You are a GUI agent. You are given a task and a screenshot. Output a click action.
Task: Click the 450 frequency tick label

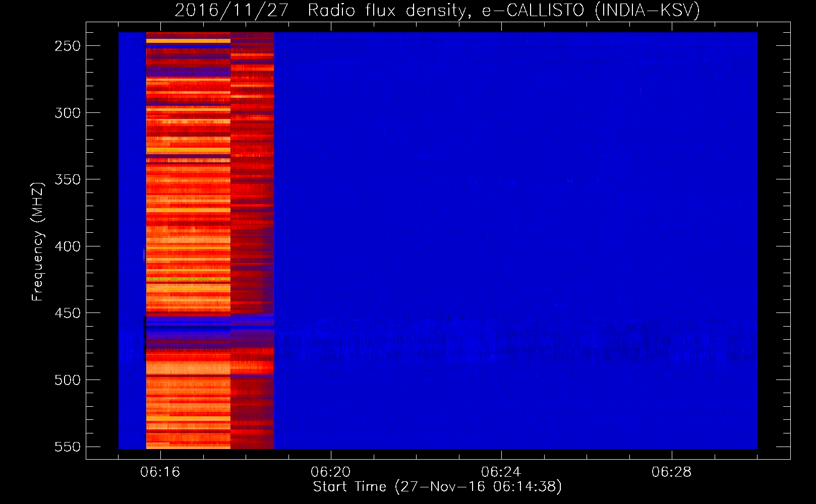[x=68, y=313]
